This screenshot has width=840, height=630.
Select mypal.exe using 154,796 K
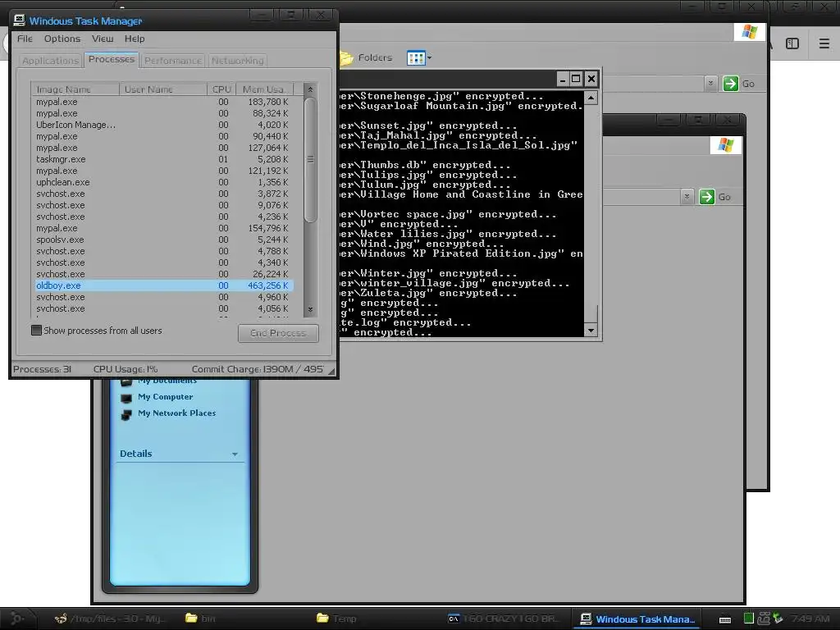[163, 228]
